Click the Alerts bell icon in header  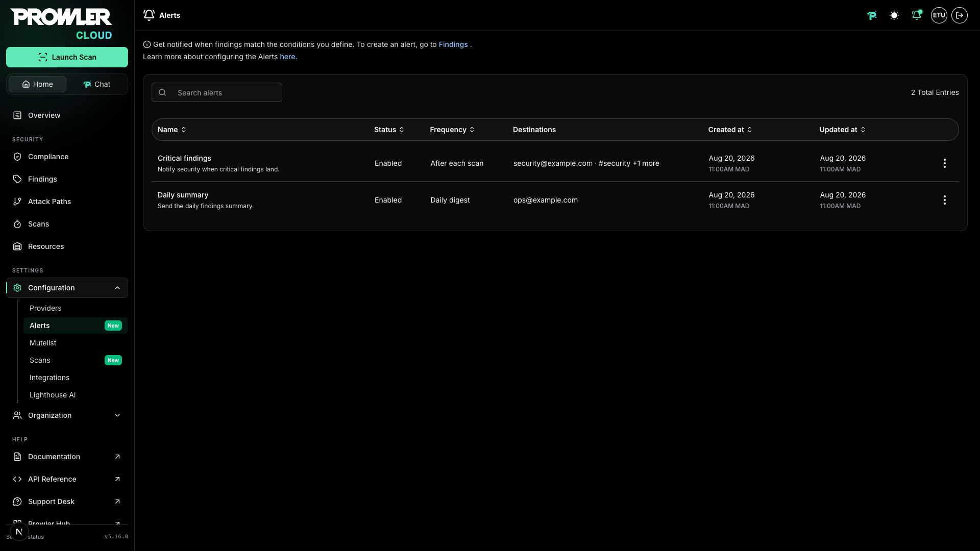pyautogui.click(x=149, y=15)
